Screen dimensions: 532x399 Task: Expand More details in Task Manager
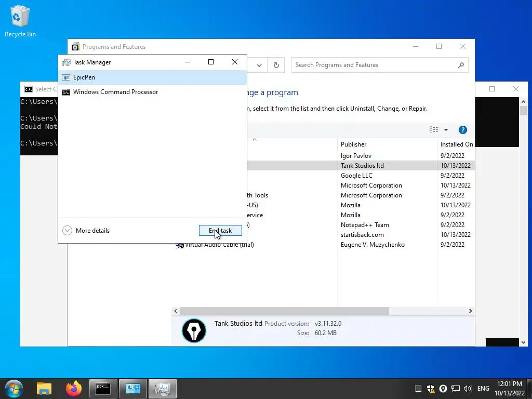(x=86, y=230)
